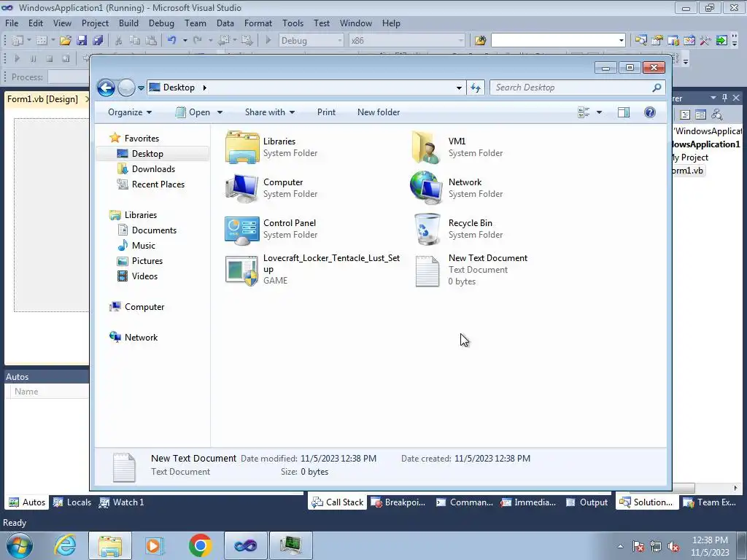Screen dimensions: 747x560
Task: Click the Save floppy disk icon
Action: (82, 41)
